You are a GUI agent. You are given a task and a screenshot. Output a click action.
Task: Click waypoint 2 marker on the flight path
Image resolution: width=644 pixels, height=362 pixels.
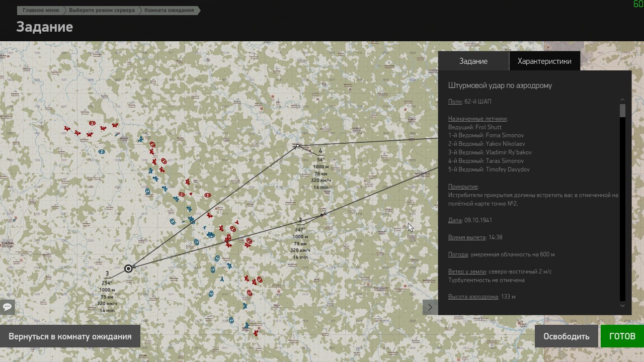pos(322,215)
